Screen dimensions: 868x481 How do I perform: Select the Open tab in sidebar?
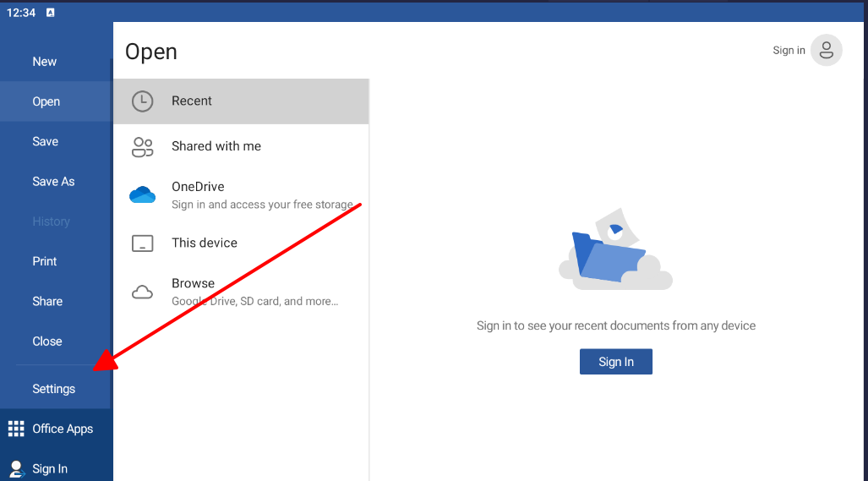(x=46, y=101)
